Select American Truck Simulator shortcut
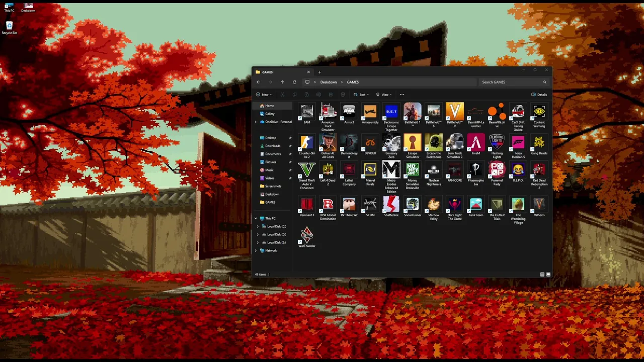The height and width of the screenshot is (362, 644). point(328,117)
